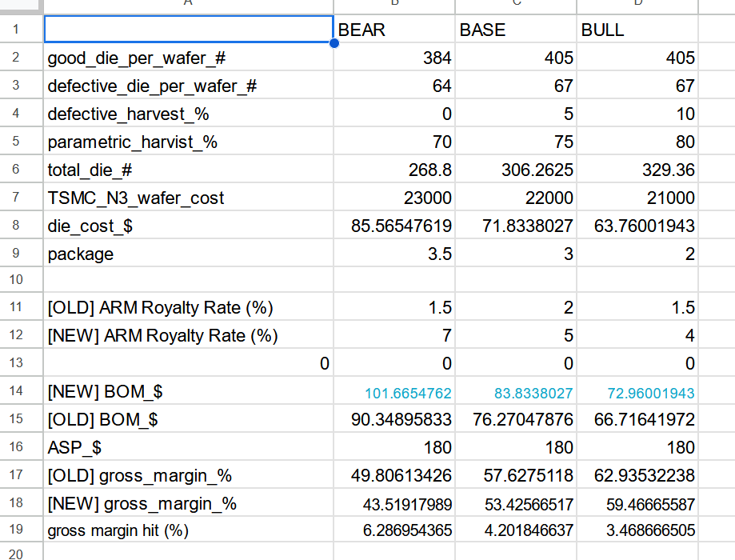Click the new royalty rate value 7
735x560 pixels.
click(x=394, y=335)
